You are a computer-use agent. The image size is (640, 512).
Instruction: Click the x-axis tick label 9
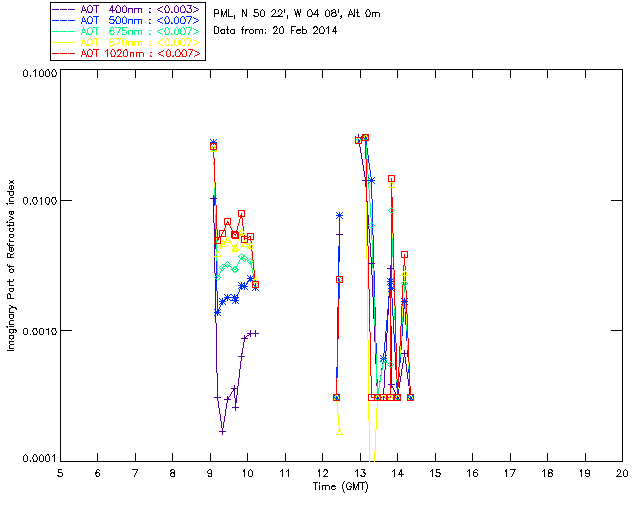(210, 473)
